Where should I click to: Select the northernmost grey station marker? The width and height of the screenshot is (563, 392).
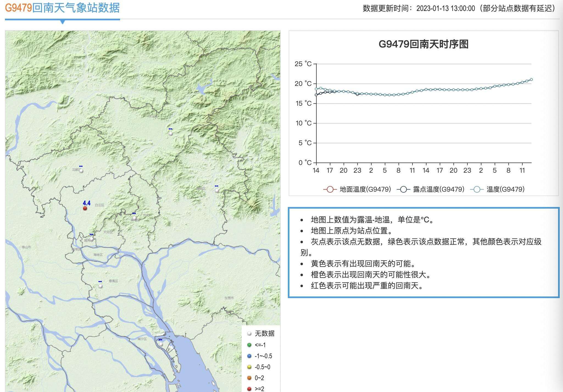tap(171, 134)
